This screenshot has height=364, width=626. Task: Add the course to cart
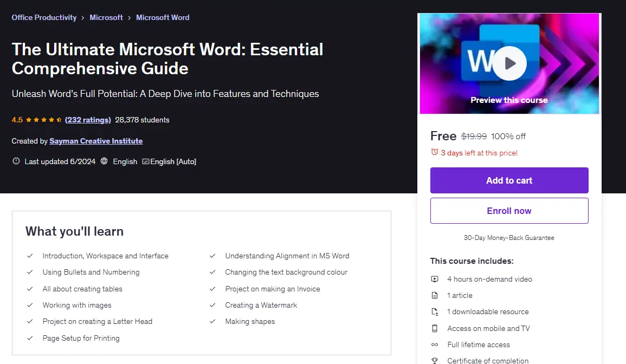509,180
